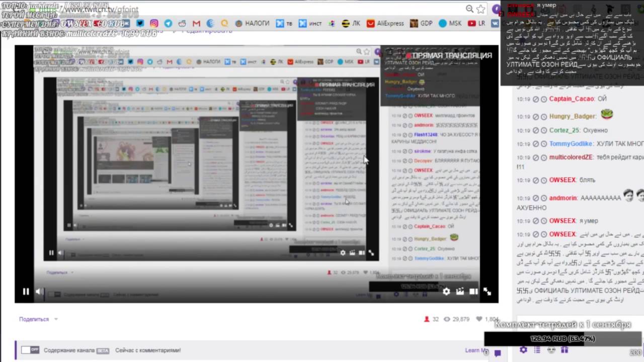Open Instagram bookmark icon
This screenshot has width=644, height=362.
pyautogui.click(x=154, y=23)
